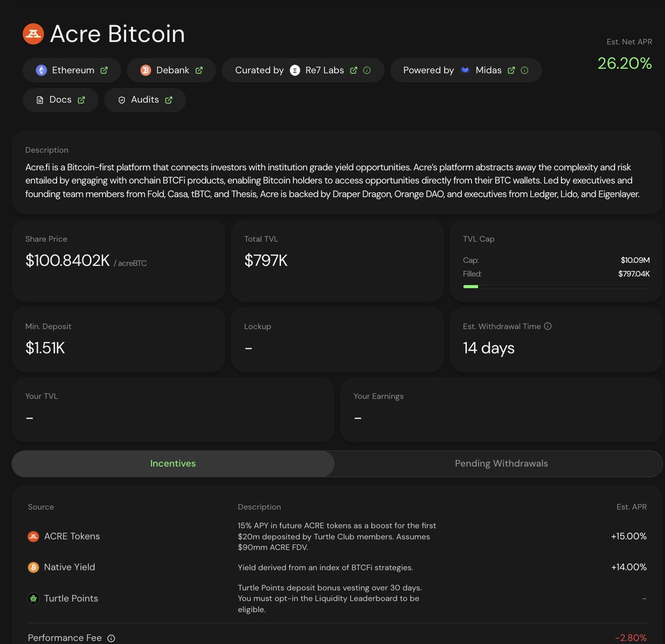Click the Est. APR column header
This screenshot has height=644, width=665.
pyautogui.click(x=632, y=507)
